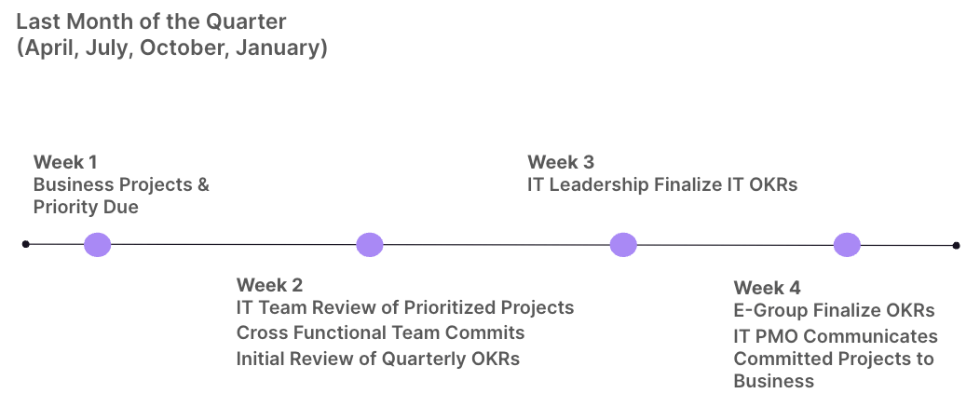The width and height of the screenshot is (980, 407).
Task: Select the second purple timeline marker for Week 2
Action: point(370,245)
